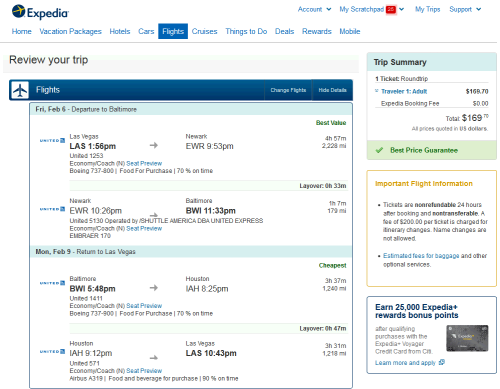Screen dimensions: 500x389
Task: Click the Expedia+ Voyager credit card image
Action: 467,338
